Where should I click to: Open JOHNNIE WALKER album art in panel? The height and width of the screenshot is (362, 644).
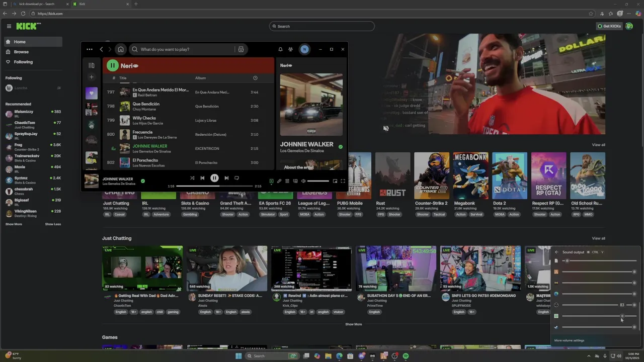(x=311, y=105)
